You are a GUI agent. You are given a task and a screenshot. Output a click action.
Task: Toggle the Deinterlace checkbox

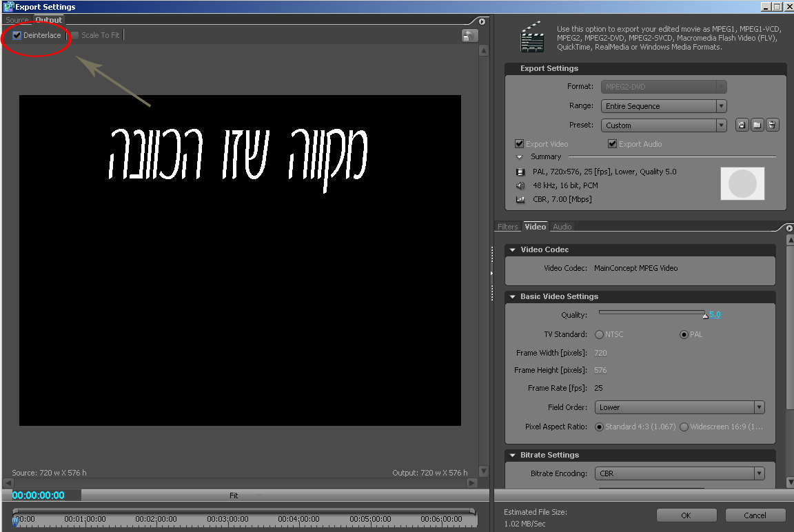point(17,35)
